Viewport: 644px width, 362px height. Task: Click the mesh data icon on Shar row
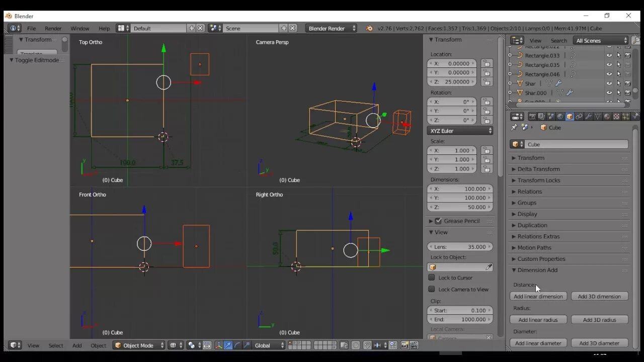click(x=549, y=83)
